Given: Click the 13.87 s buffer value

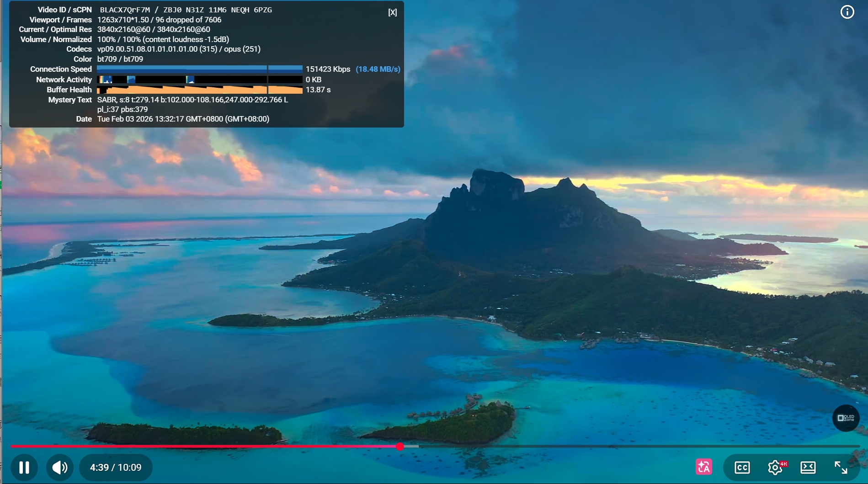Looking at the screenshot, I should (x=318, y=90).
